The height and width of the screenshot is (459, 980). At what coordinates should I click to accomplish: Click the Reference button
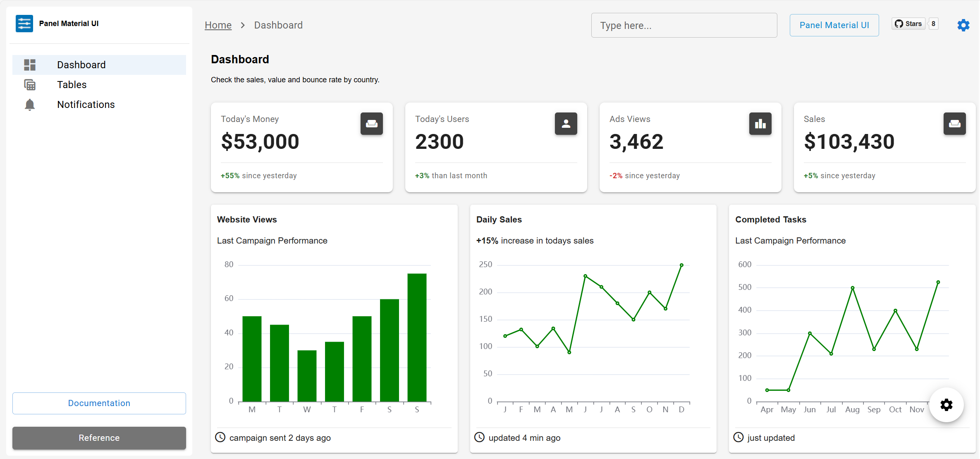tap(99, 438)
